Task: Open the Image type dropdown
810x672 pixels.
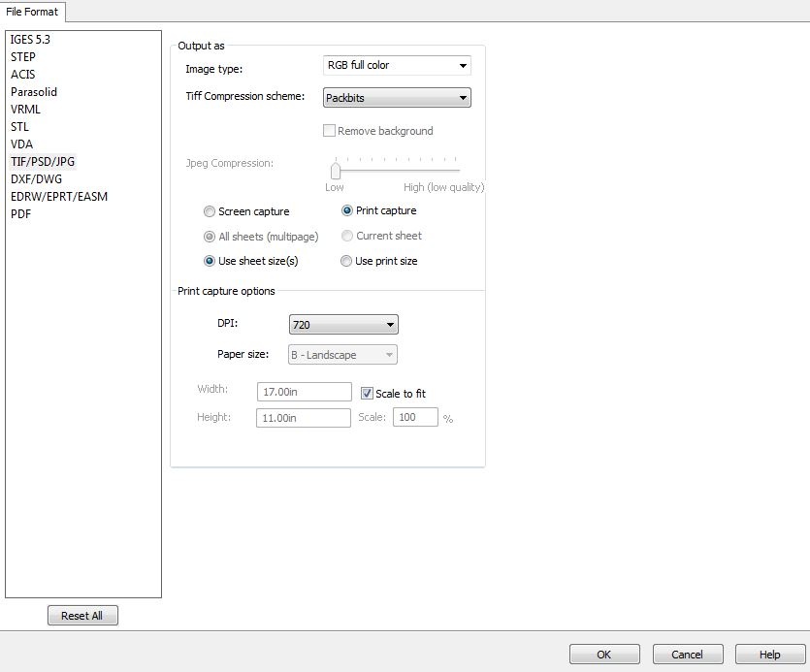Action: 397,66
